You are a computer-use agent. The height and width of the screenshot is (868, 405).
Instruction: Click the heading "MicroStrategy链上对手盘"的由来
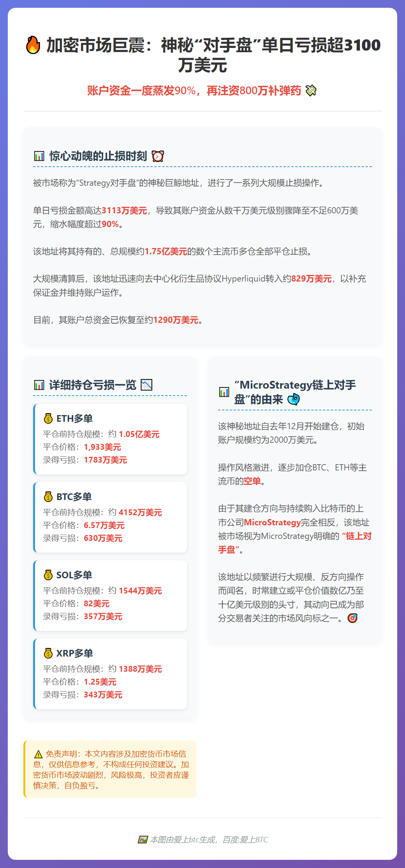(295, 392)
